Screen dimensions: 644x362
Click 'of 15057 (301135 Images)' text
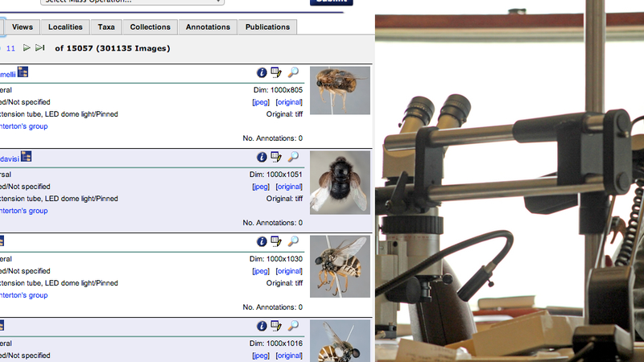(113, 48)
